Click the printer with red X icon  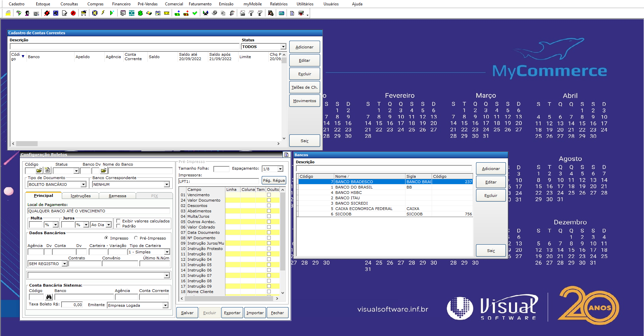[x=301, y=13]
